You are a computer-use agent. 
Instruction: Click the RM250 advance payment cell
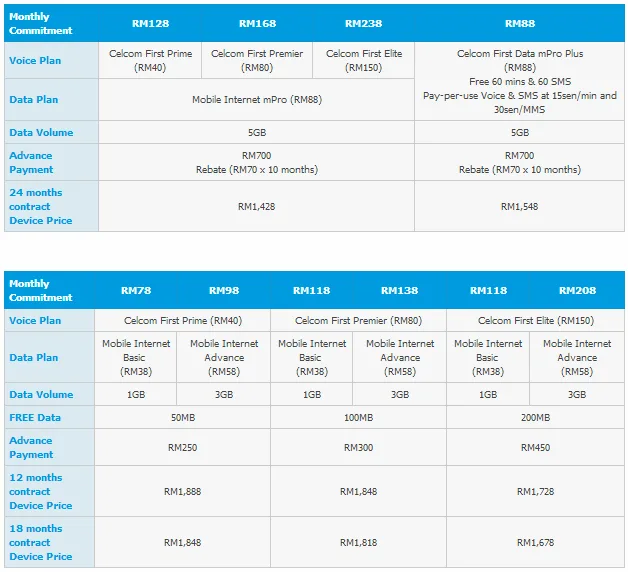[x=183, y=447]
